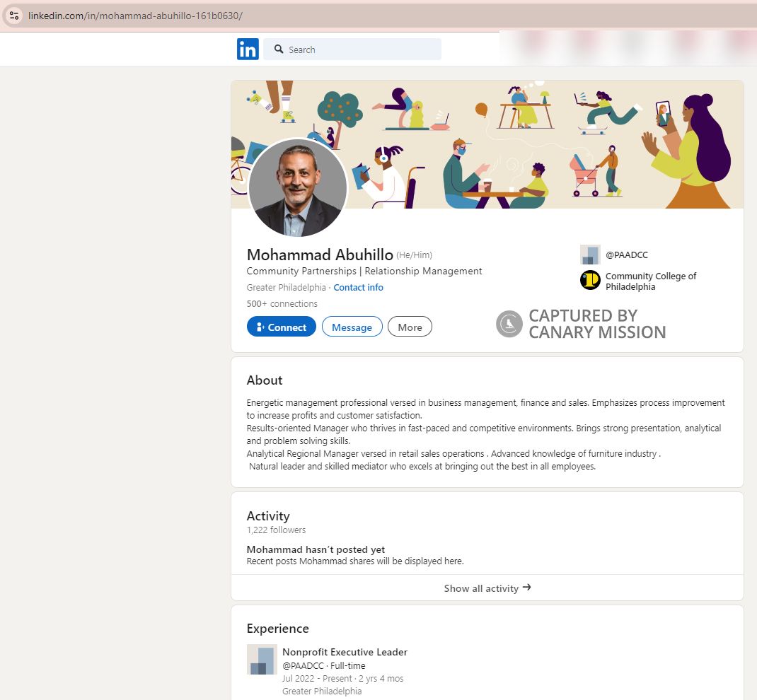757x700 pixels.
Task: Click the LinkedIn Search input field
Action: (x=361, y=49)
